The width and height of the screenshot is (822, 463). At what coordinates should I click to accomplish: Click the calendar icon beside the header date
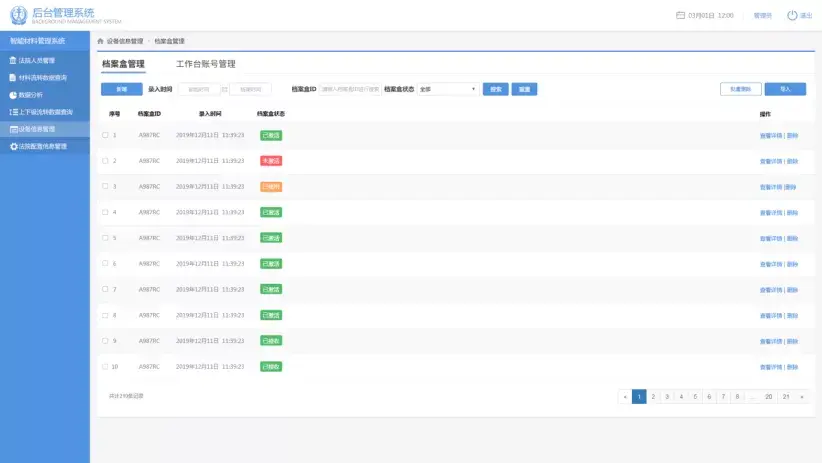click(x=680, y=15)
